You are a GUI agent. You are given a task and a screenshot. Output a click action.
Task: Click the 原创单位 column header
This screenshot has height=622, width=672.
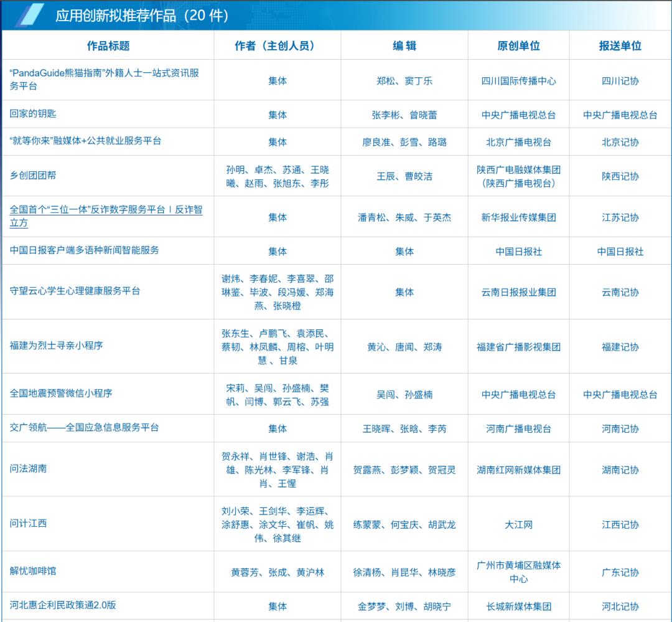[518, 45]
